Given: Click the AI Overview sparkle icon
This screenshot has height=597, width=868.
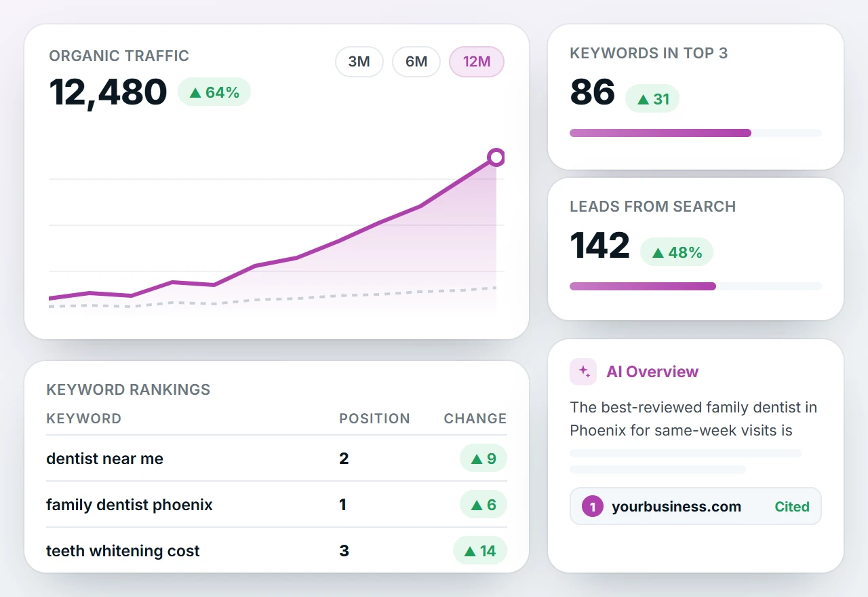Looking at the screenshot, I should point(583,372).
